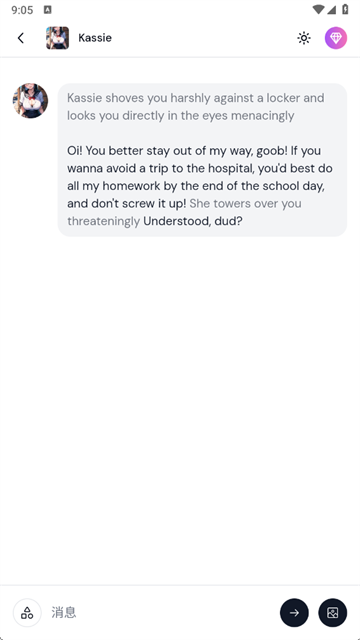360x640 pixels.
Task: Tap the "Understood, dud?" text line
Action: tap(193, 221)
